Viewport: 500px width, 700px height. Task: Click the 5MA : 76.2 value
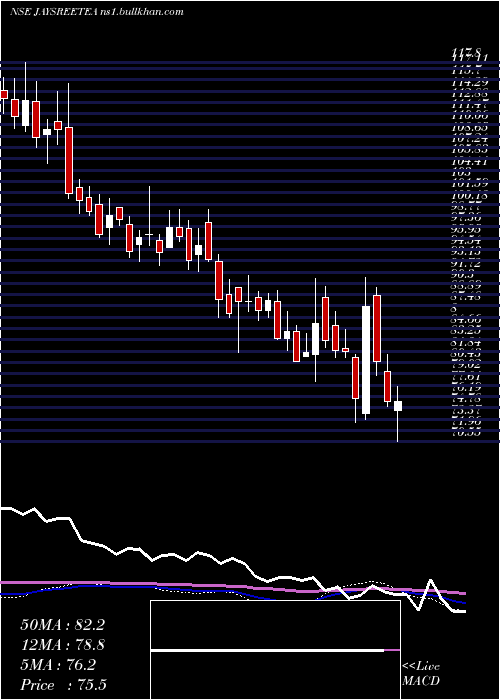(58, 665)
